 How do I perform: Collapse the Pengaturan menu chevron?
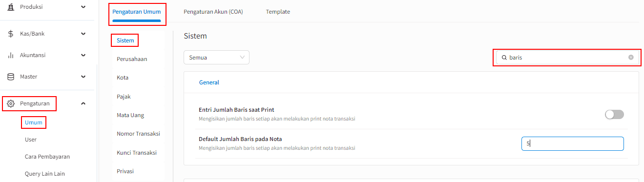click(83, 103)
